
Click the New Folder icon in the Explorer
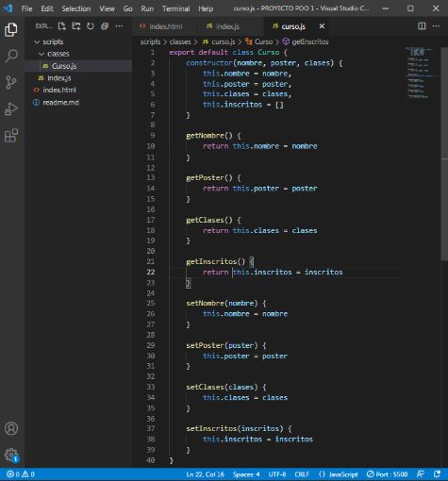pyautogui.click(x=76, y=26)
